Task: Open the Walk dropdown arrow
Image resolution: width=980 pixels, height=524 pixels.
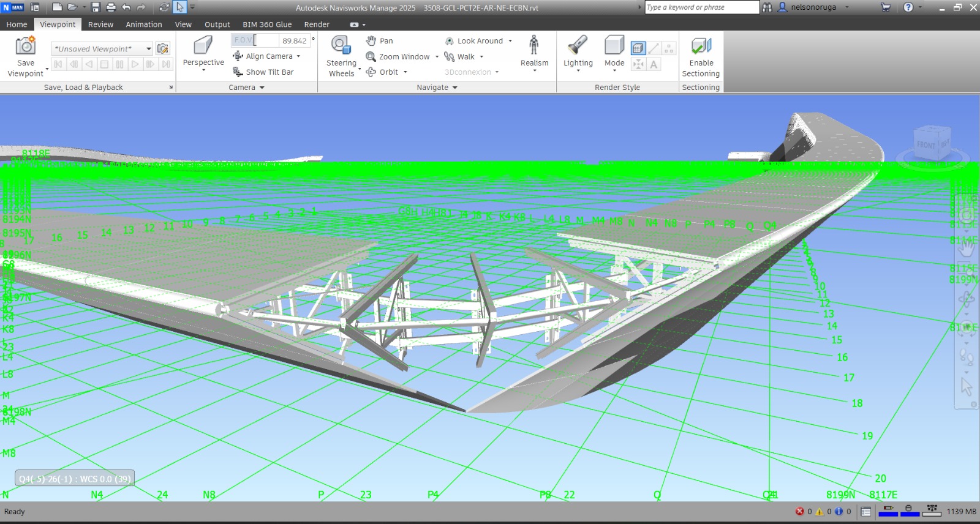Action: click(481, 57)
